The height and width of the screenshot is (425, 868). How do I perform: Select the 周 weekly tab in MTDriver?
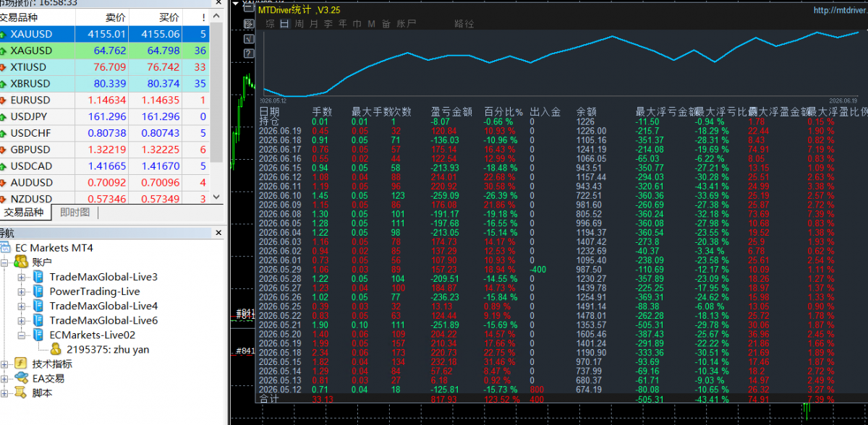tap(299, 24)
